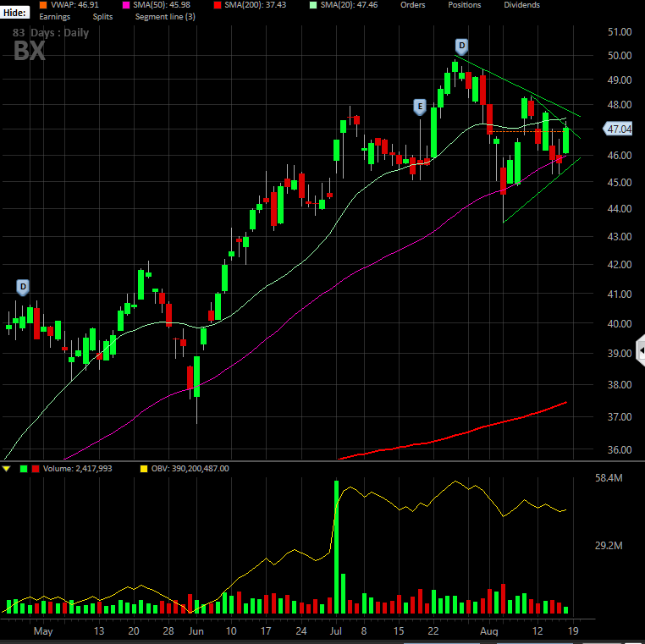Viewport: 645px width, 644px height.
Task: Click the 36.00 price axis label
Action: (620, 449)
